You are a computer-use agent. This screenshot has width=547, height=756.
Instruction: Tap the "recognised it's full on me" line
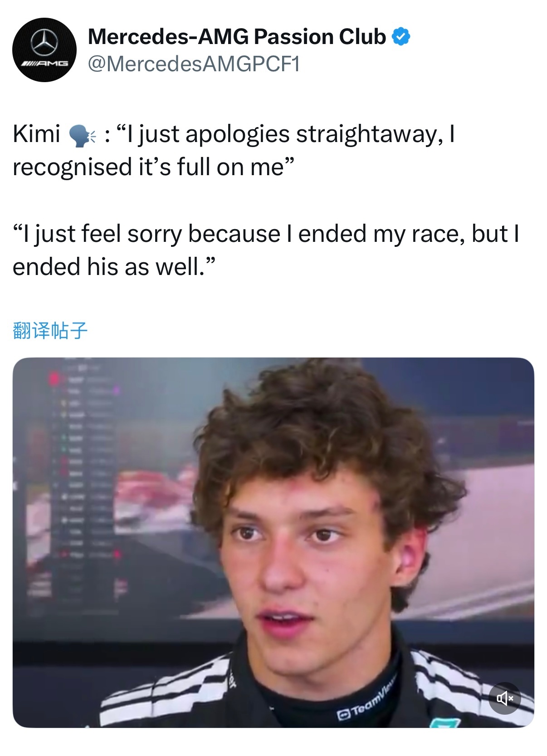[154, 167]
